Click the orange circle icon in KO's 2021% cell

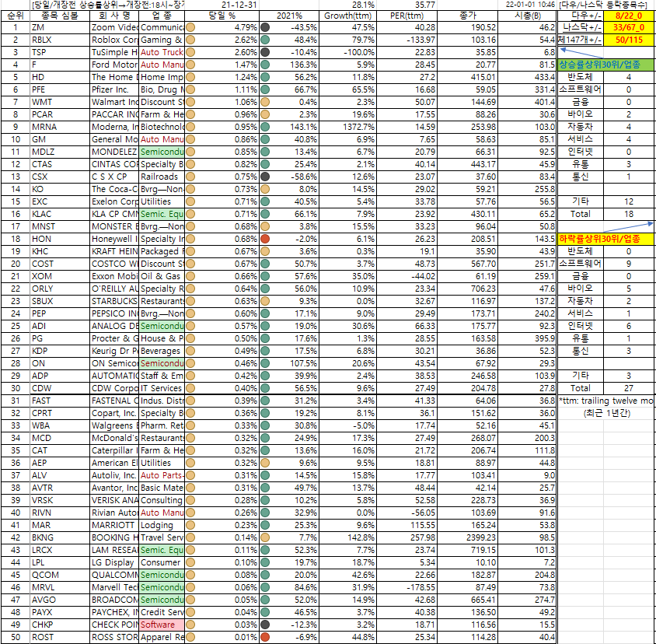[265, 189]
